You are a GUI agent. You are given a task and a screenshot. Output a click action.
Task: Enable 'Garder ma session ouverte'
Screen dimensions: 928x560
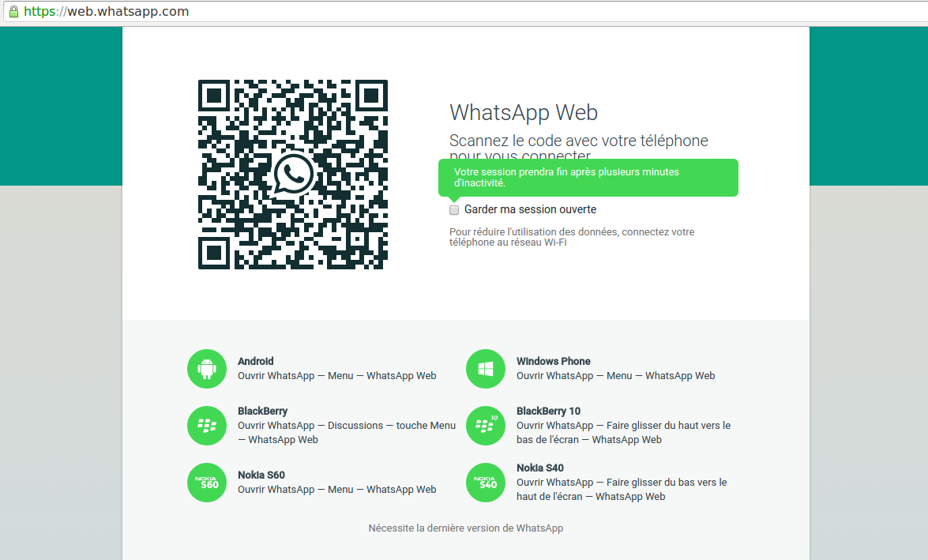click(x=454, y=209)
